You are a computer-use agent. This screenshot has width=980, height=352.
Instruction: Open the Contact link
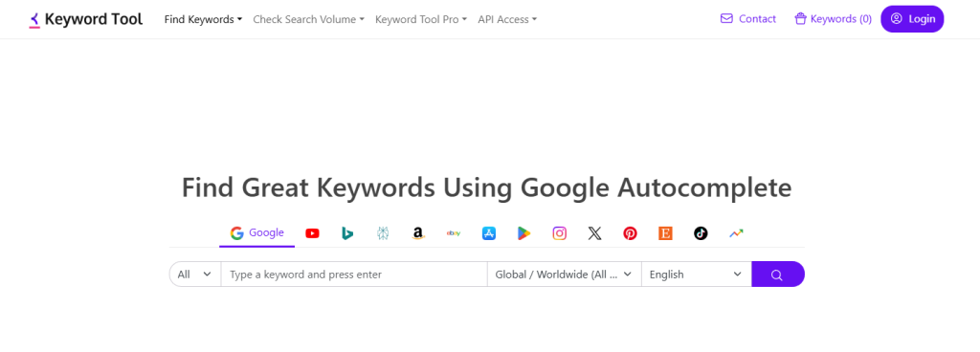click(x=748, y=19)
